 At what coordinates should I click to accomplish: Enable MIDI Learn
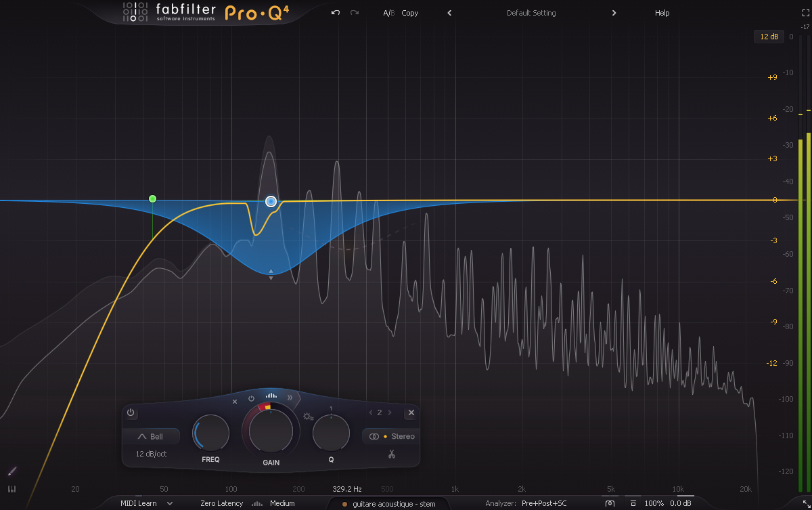139,503
